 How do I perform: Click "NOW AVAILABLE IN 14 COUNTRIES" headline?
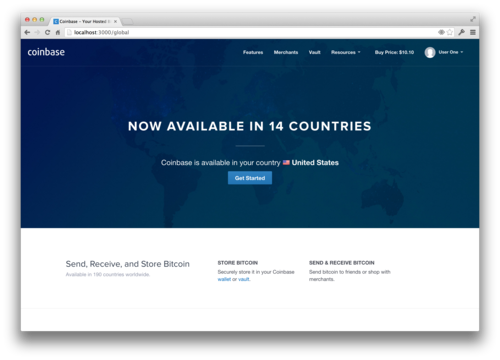pyautogui.click(x=250, y=126)
